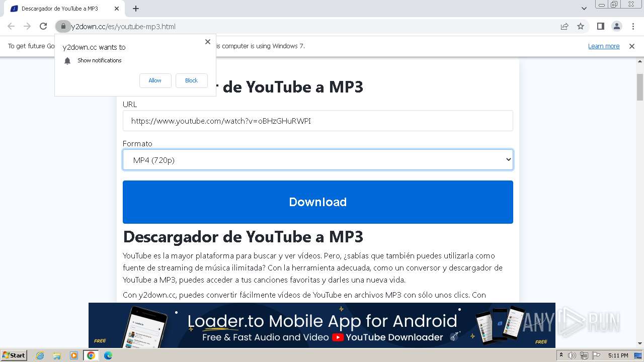Reload the page with the refresh icon
This screenshot has height=362, width=644.
pyautogui.click(x=43, y=26)
